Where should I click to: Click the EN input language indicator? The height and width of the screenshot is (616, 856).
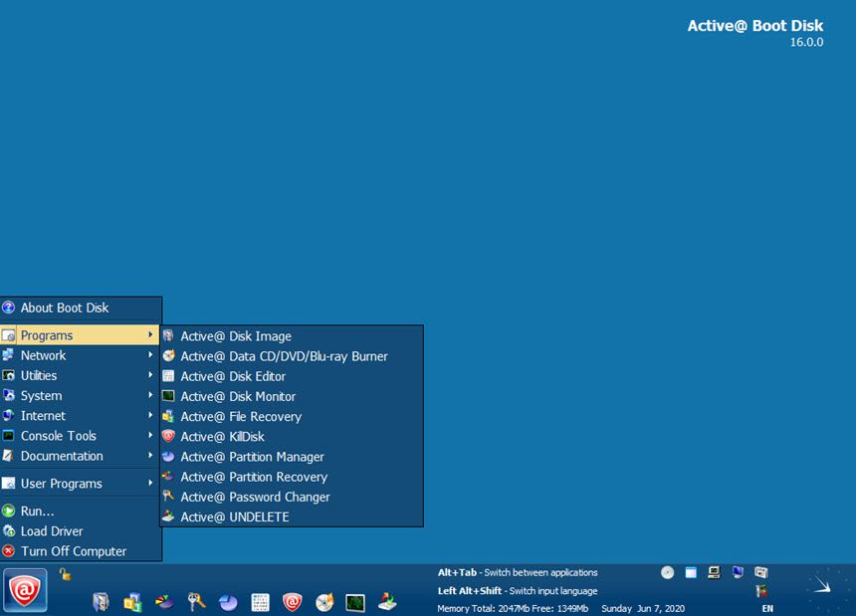point(767,608)
